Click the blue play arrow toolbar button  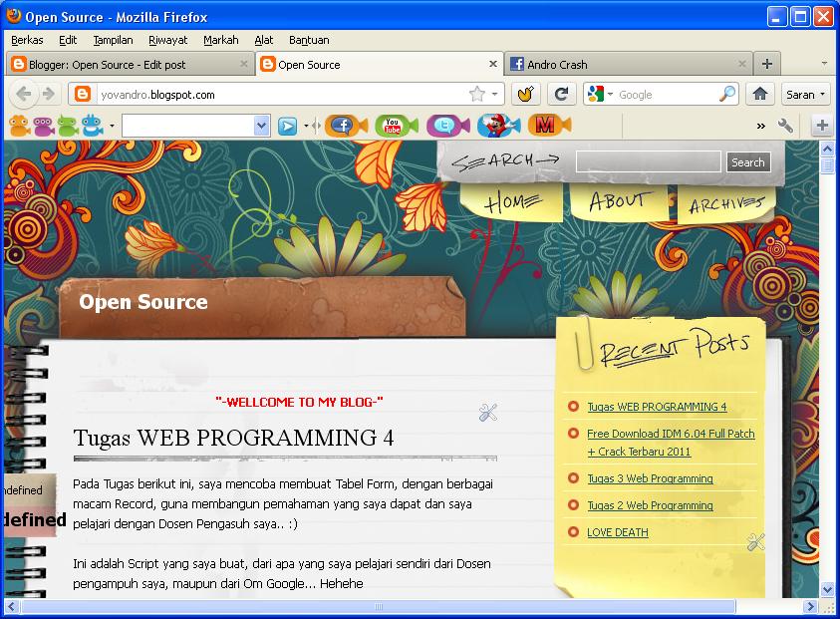pyautogui.click(x=287, y=127)
